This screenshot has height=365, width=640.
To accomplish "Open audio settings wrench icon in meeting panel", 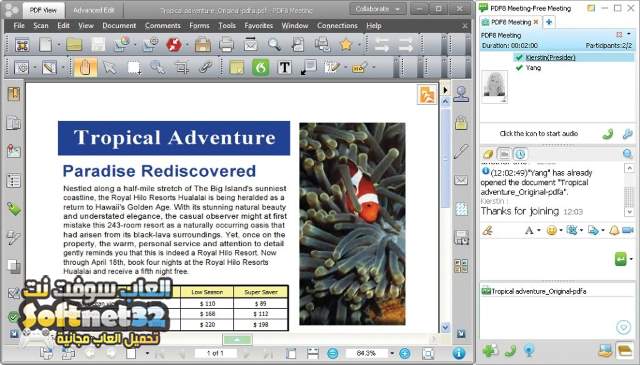I will pyautogui.click(x=628, y=134).
